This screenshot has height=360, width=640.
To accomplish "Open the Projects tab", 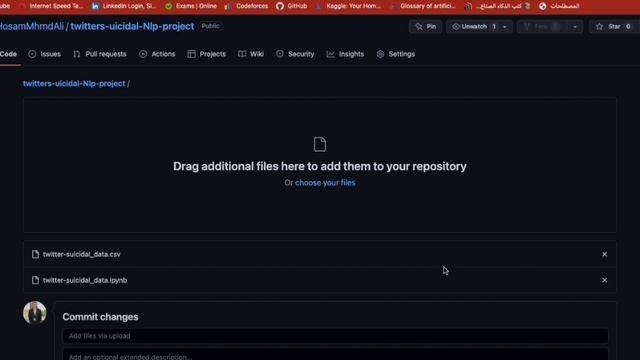I will click(x=207, y=54).
